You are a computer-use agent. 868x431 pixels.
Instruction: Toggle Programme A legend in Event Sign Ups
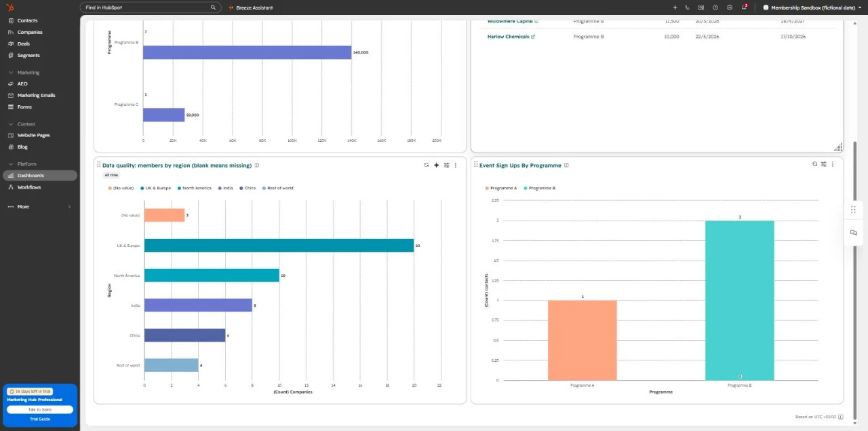pos(500,188)
